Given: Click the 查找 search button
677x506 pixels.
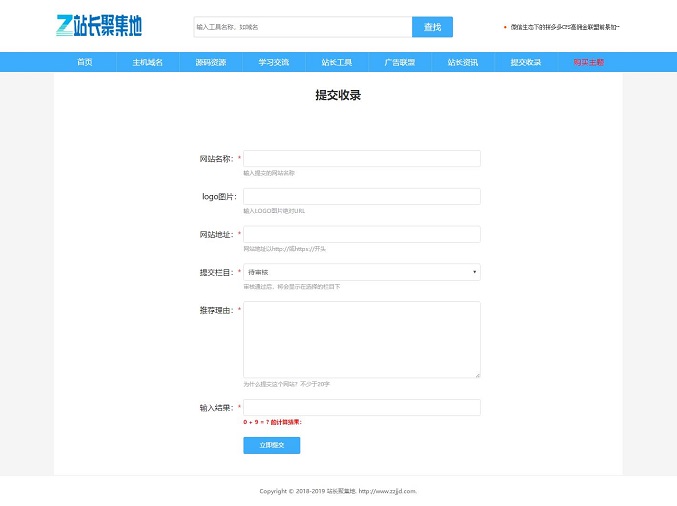Looking at the screenshot, I should tap(432, 27).
